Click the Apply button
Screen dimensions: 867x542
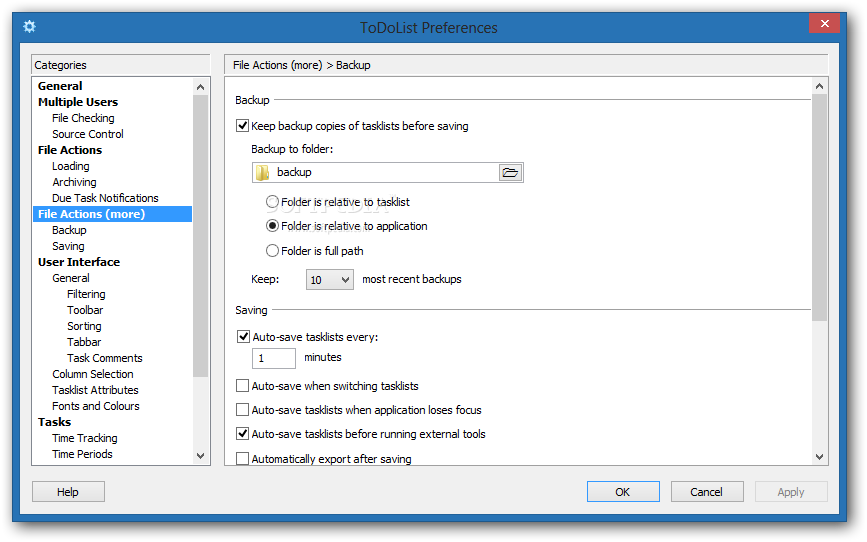(791, 492)
